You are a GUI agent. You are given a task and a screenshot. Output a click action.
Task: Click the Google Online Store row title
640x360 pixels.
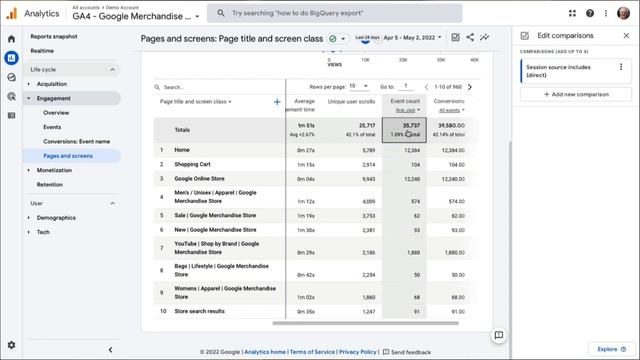(x=199, y=179)
